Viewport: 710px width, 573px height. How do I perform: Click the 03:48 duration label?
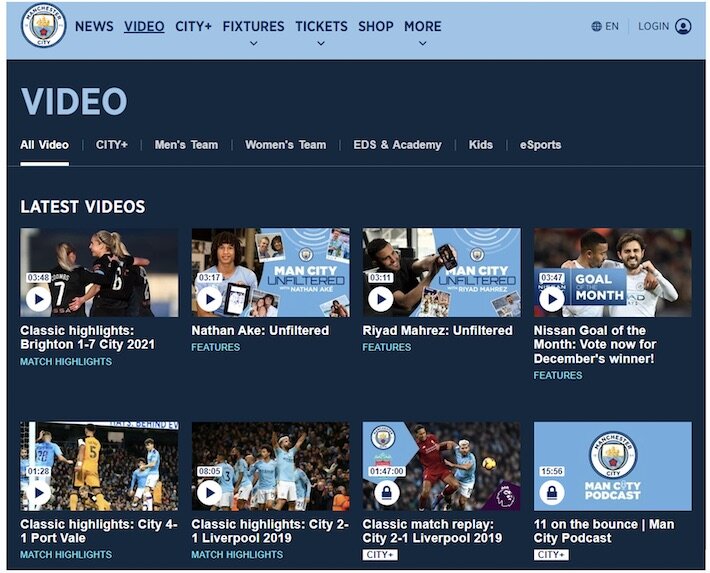(38, 278)
